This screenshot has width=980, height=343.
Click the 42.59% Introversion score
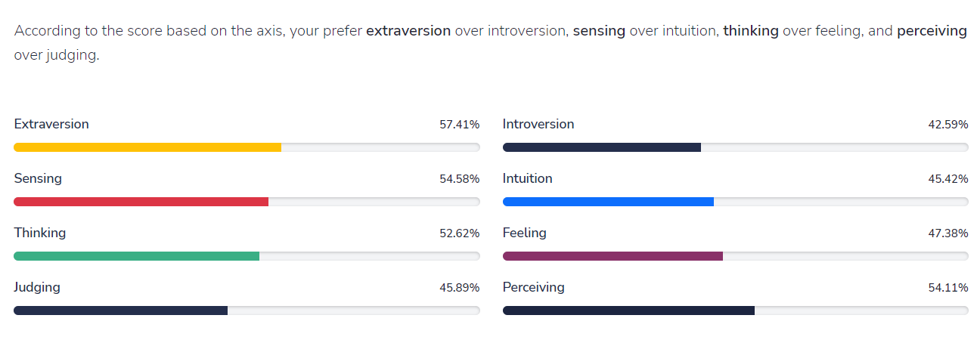tap(948, 125)
